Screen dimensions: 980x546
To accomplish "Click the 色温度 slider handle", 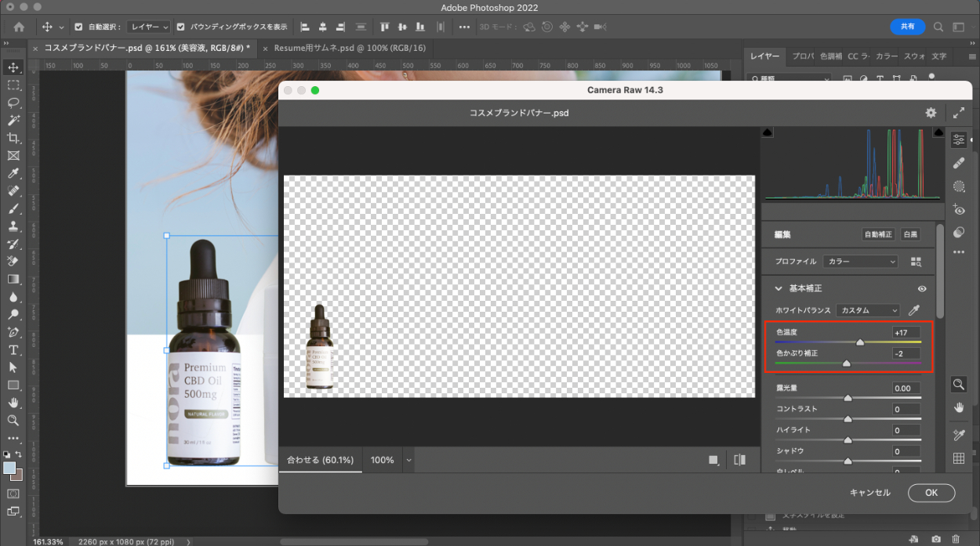I will [x=860, y=342].
